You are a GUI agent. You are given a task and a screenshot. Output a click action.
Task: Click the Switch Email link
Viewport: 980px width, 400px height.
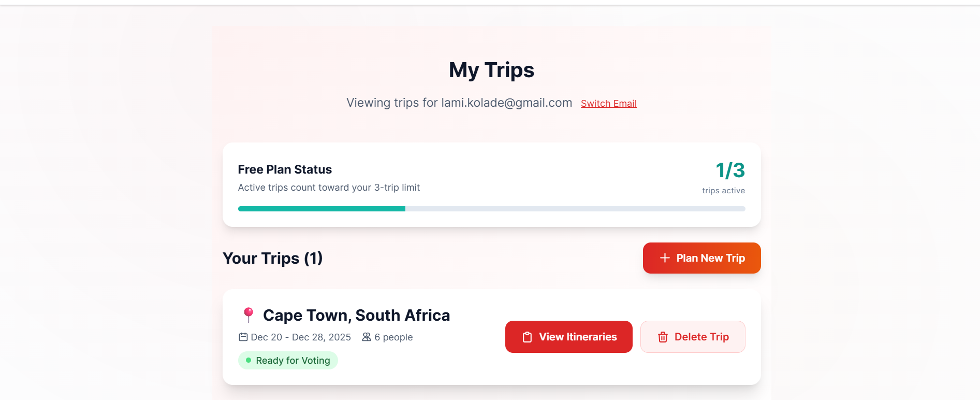coord(608,104)
